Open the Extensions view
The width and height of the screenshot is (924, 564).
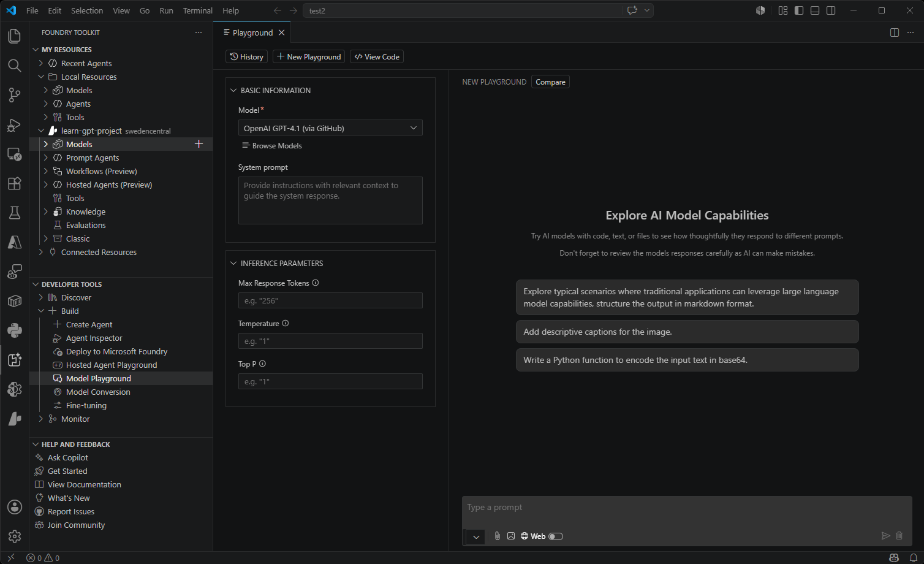(14, 183)
